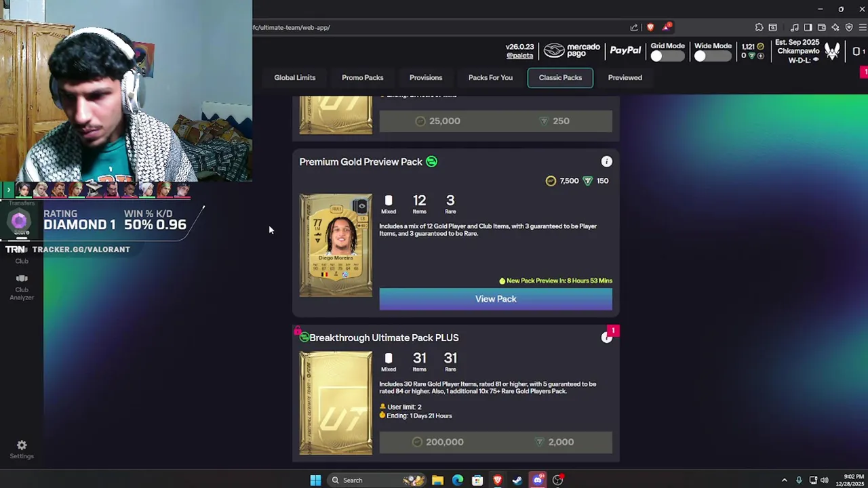Click the Diego Moreira player card thumbnail
This screenshot has width=868, height=488.
pos(336,245)
